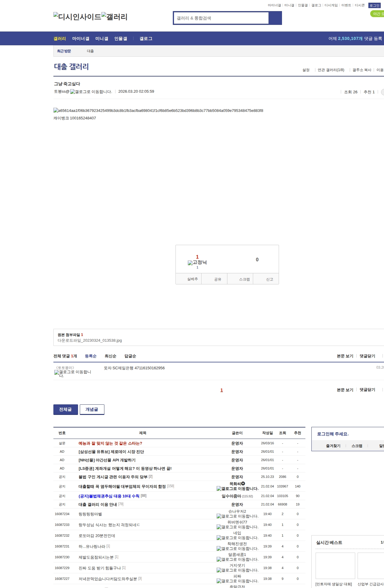Viewport: 384px width, 588px height.
Task: Open notice 불법 구인 게시글 관련 이용자 주의 당부
Action: pyautogui.click(x=113, y=477)
